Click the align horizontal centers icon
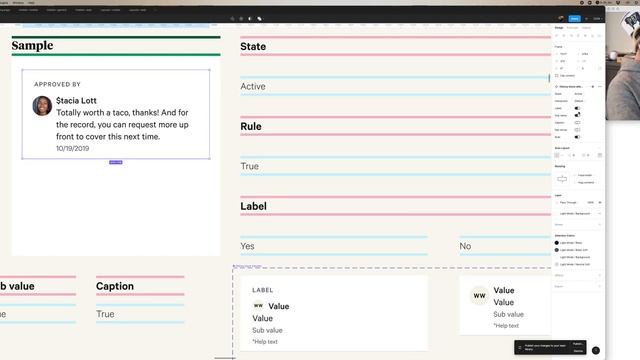640x360 pixels. [564, 36]
